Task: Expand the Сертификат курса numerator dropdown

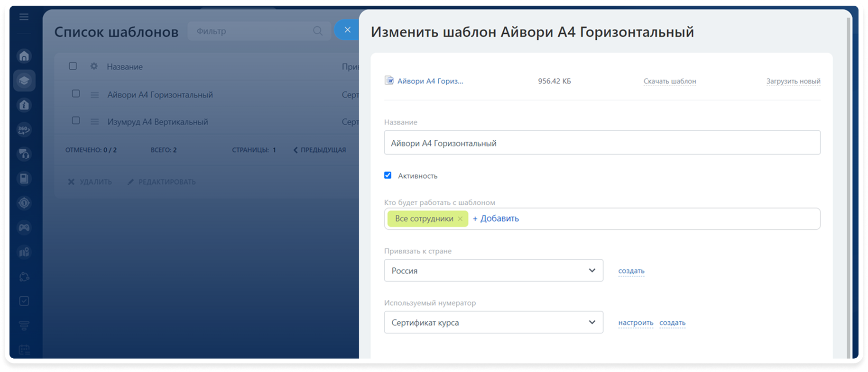Action: (x=493, y=322)
